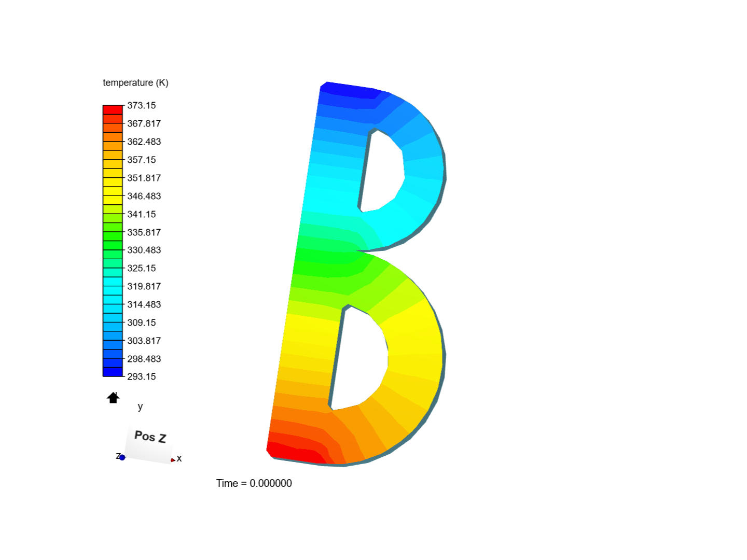Click the temperature (K) legend title
Image resolution: width=747 pixels, height=560 pixels.
coord(136,82)
